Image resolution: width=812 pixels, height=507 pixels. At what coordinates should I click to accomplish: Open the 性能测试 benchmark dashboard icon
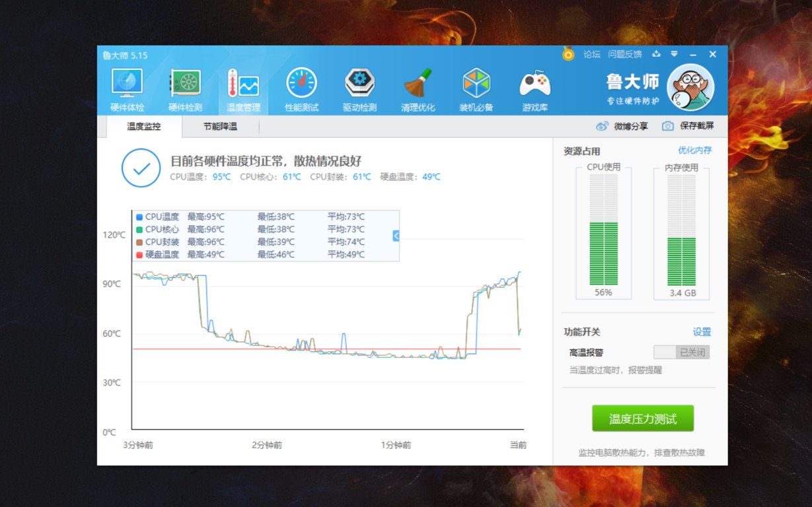pyautogui.click(x=301, y=86)
